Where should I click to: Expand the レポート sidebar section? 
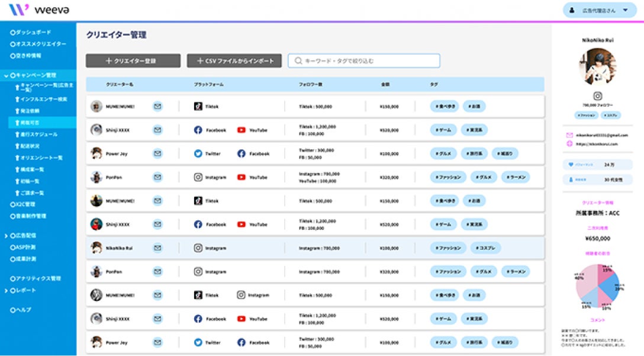6,290
